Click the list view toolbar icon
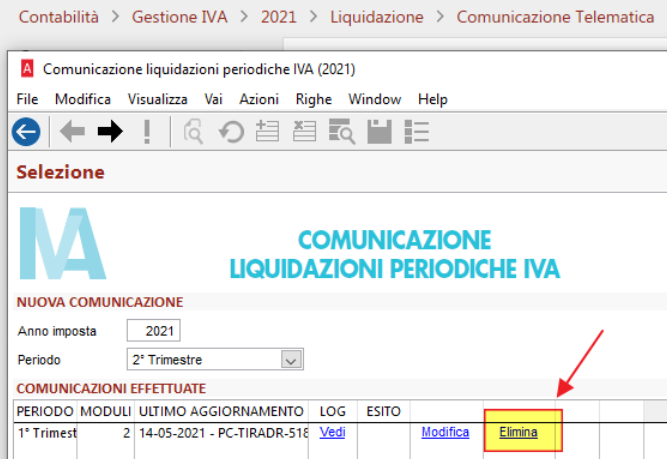This screenshot has height=459, width=667. (x=416, y=132)
